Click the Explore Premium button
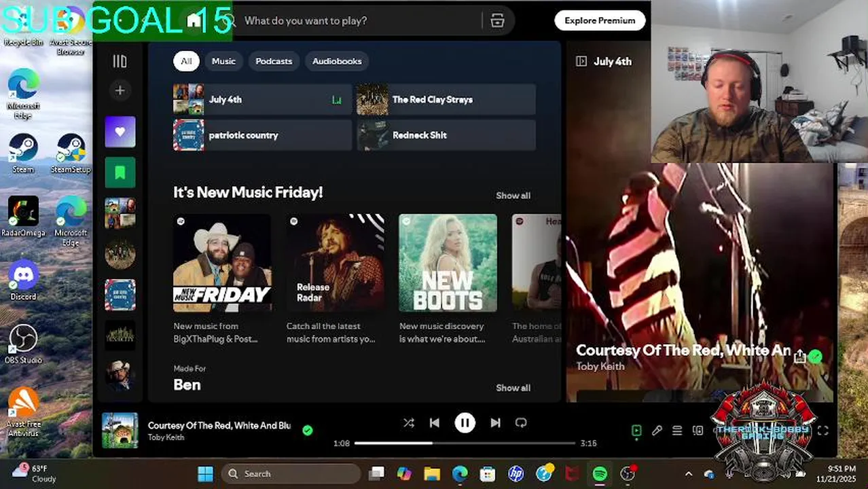The height and width of the screenshot is (489, 868). coord(600,20)
